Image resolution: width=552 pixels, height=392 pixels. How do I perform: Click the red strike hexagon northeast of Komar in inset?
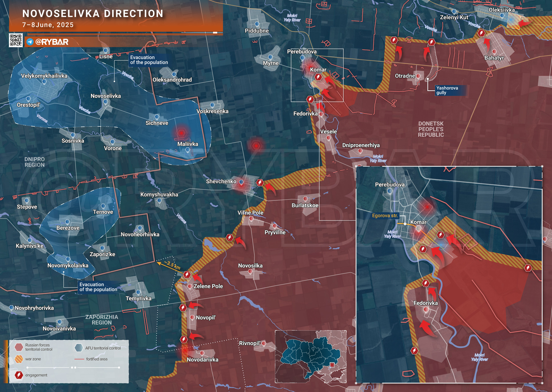coord(427,207)
